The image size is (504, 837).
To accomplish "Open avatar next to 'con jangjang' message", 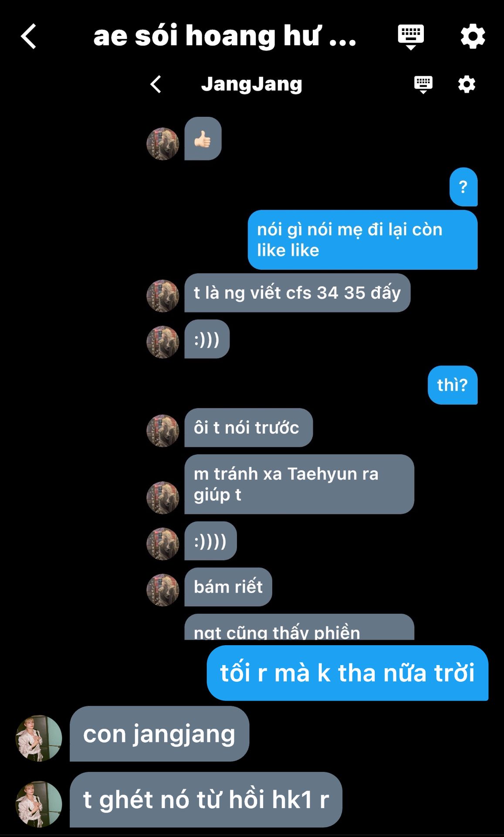I will point(39,738).
